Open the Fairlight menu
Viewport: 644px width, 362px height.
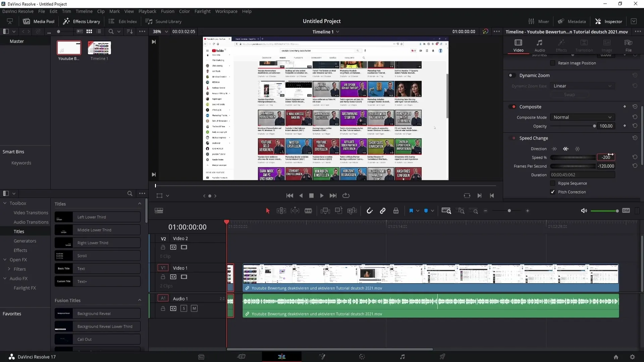[202, 11]
